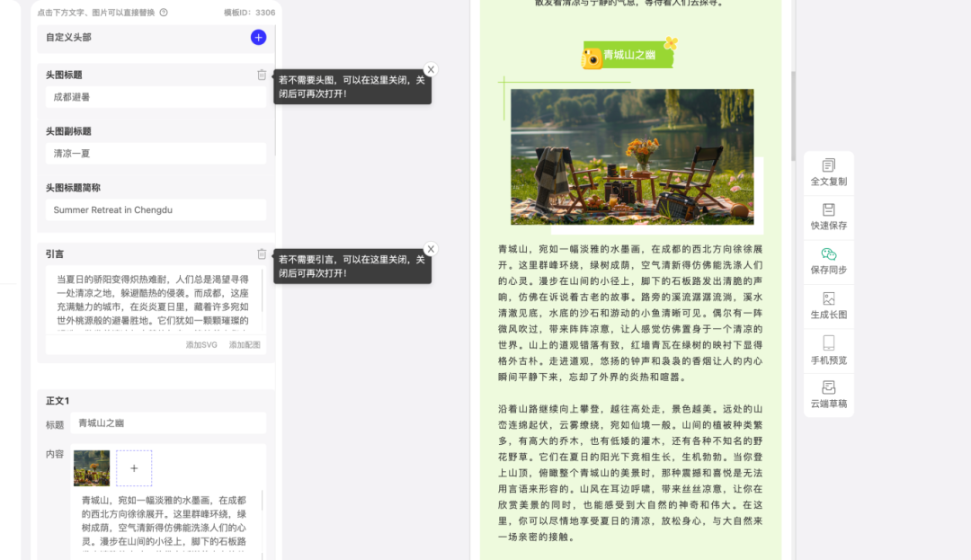Screen dimensions: 971x560
Task: Copy full article with 全文复制
Action: (x=829, y=173)
